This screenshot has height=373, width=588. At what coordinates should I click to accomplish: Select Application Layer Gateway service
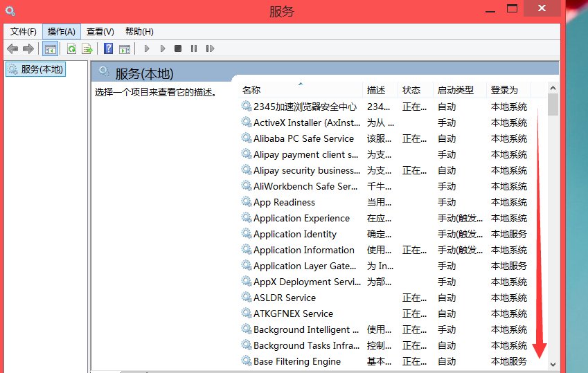point(384,266)
